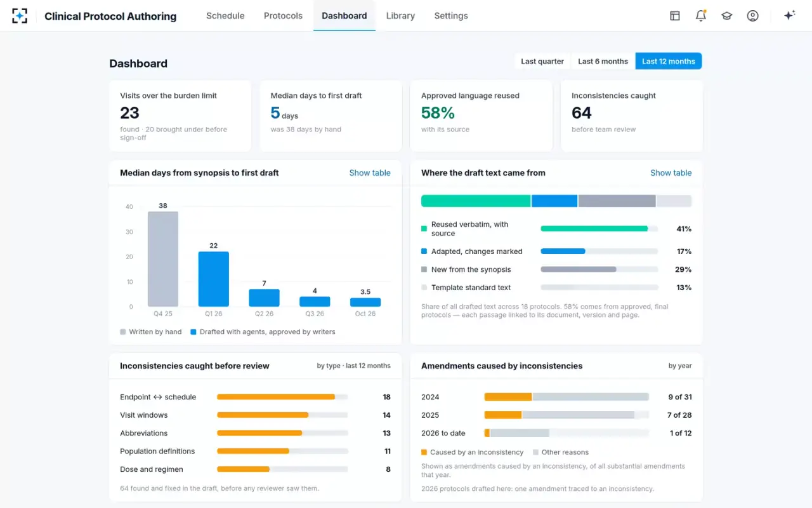This screenshot has width=812, height=508.
Task: Click the sparkle AI assistant icon
Action: (789, 16)
